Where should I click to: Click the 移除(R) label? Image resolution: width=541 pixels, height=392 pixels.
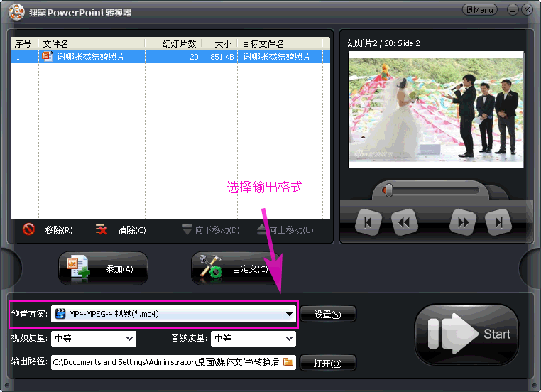(x=59, y=230)
